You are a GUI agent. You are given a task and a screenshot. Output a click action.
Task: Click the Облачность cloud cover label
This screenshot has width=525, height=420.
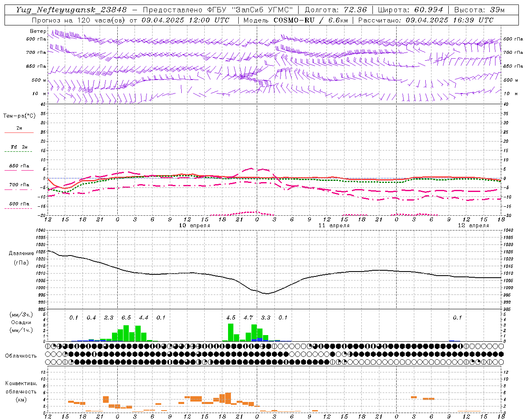pos(21,356)
